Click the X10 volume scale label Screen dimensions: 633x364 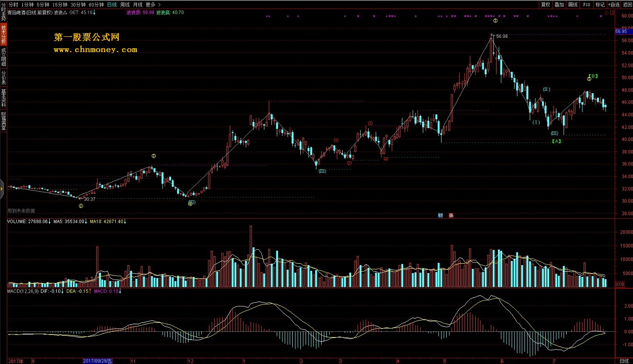619,284
